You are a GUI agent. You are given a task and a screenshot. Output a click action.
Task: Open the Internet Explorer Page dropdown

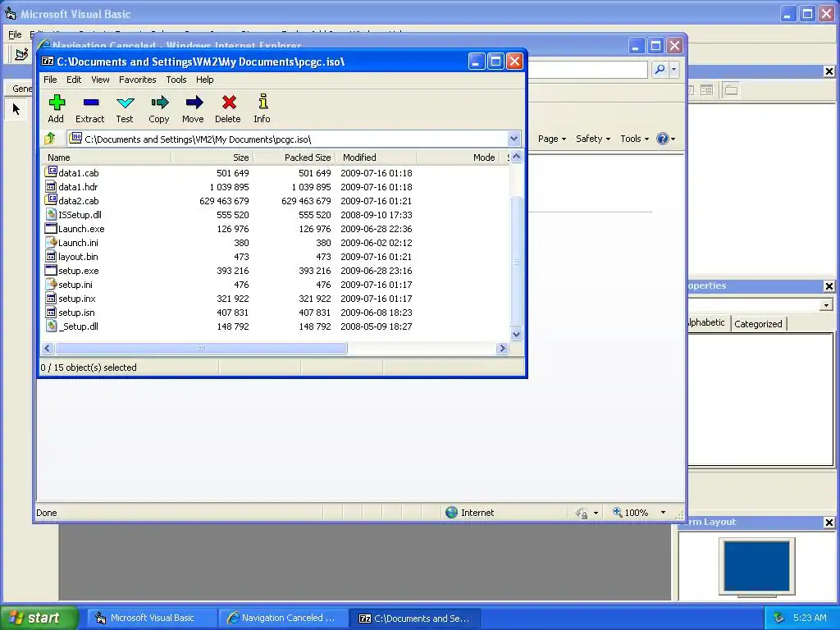pos(552,139)
